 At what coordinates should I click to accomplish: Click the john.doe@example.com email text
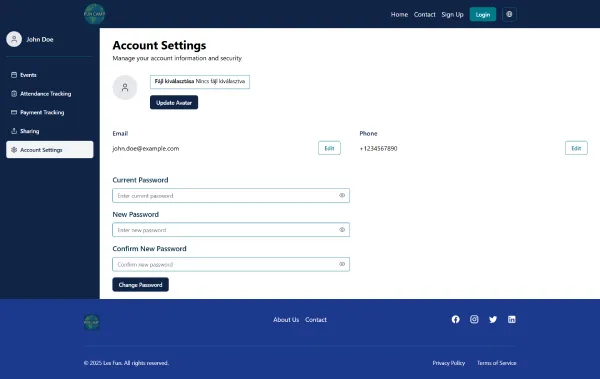point(146,149)
